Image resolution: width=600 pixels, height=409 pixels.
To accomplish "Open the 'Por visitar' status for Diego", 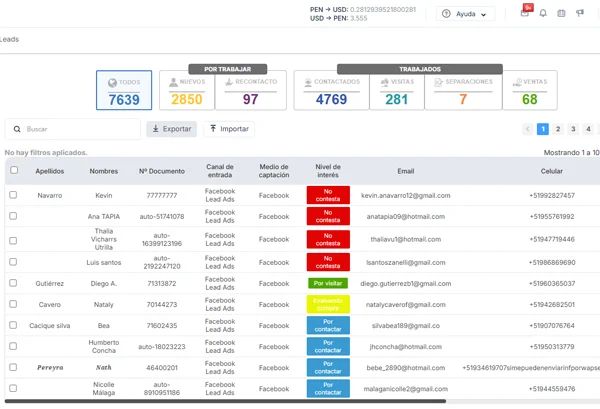I will point(328,283).
